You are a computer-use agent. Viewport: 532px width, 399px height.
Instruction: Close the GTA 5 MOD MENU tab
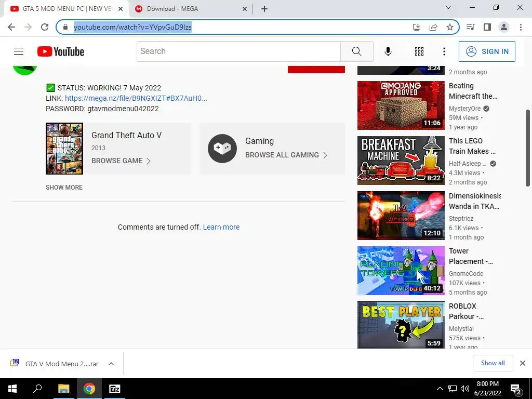pos(121,9)
